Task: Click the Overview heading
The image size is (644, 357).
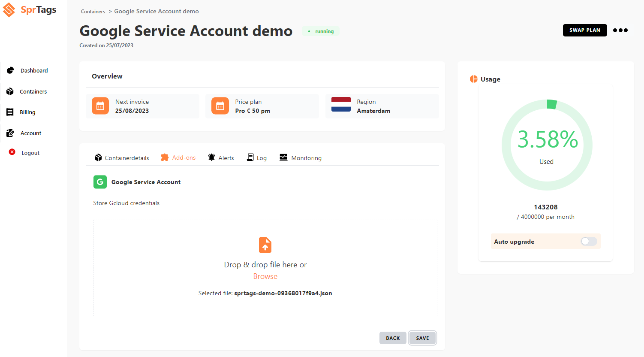Action: pyautogui.click(x=107, y=76)
